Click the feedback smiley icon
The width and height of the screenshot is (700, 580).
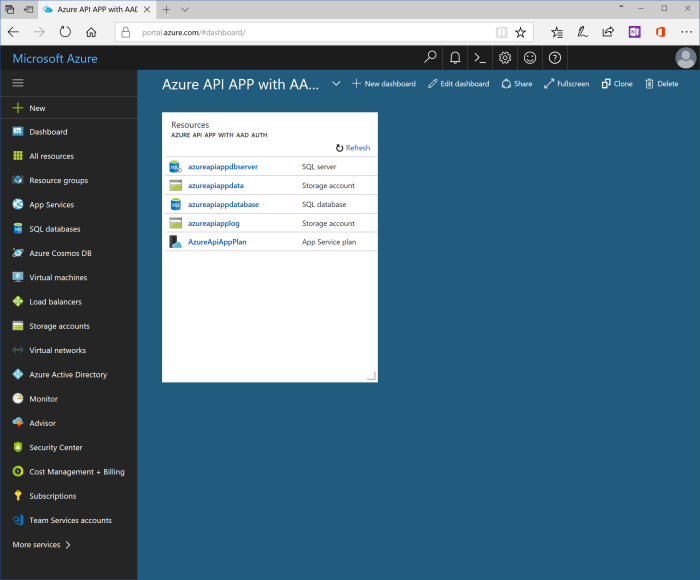point(530,58)
